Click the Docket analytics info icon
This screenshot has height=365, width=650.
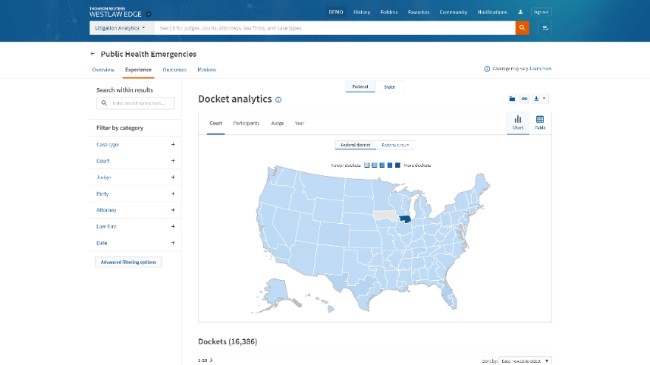278,100
